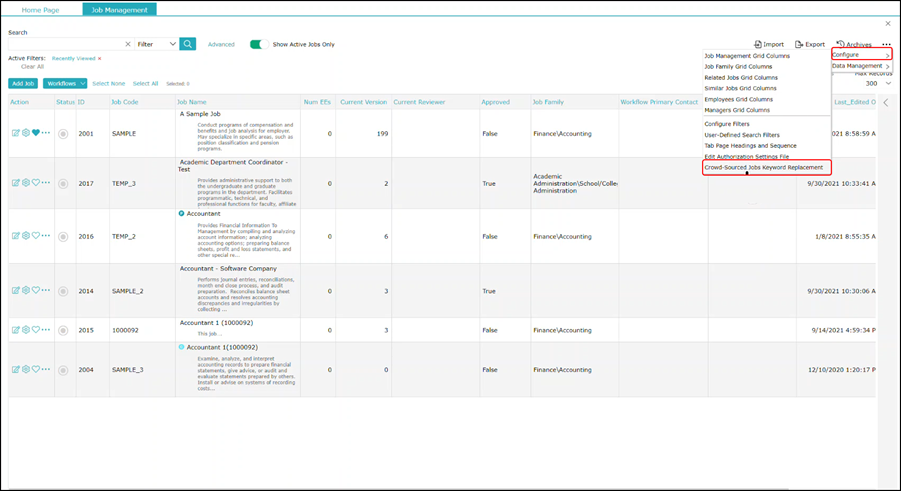This screenshot has height=491, width=901.
Task: Select status radio for job 2015
Action: point(63,331)
